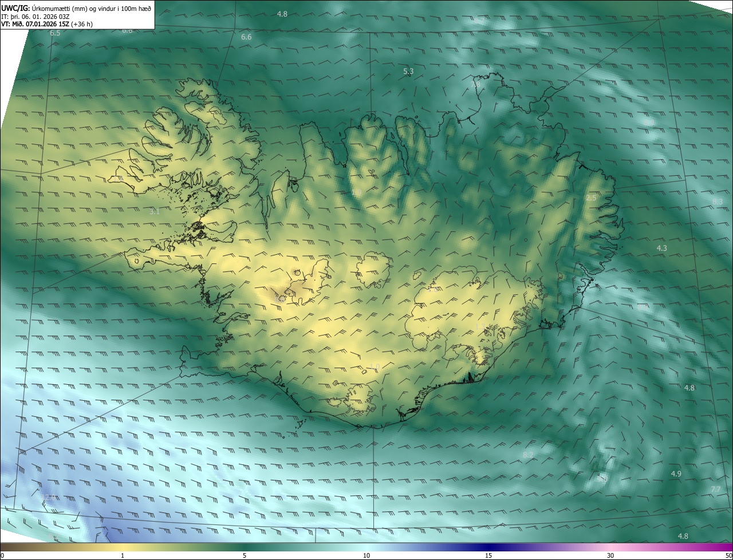Viewport: 733px width, 560px height.
Task: Click the precipitation value 6.6
Action: [246, 37]
